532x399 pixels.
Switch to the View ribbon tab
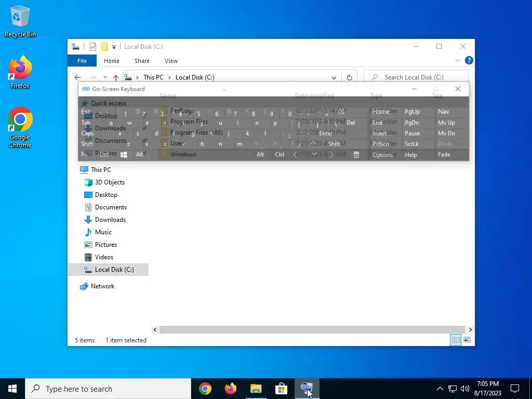pos(171,61)
